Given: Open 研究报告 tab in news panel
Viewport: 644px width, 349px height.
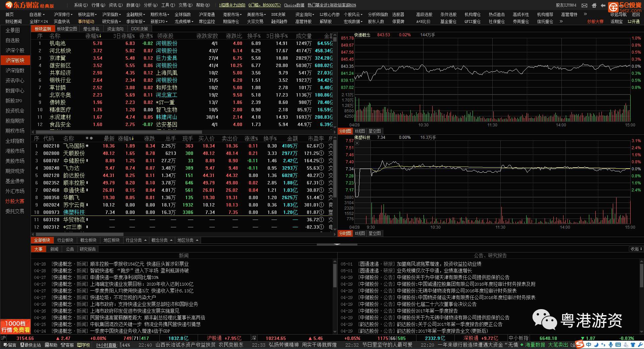Looking at the screenshot, I should (x=88, y=249).
